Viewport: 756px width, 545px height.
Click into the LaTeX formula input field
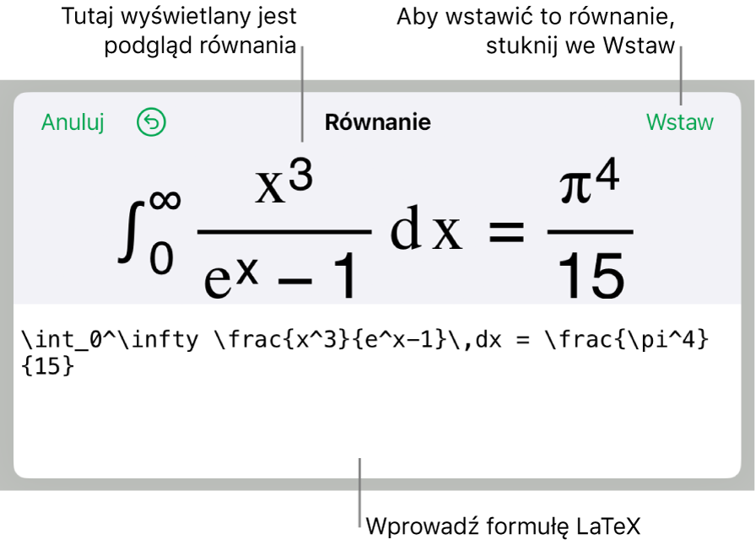[x=377, y=391]
